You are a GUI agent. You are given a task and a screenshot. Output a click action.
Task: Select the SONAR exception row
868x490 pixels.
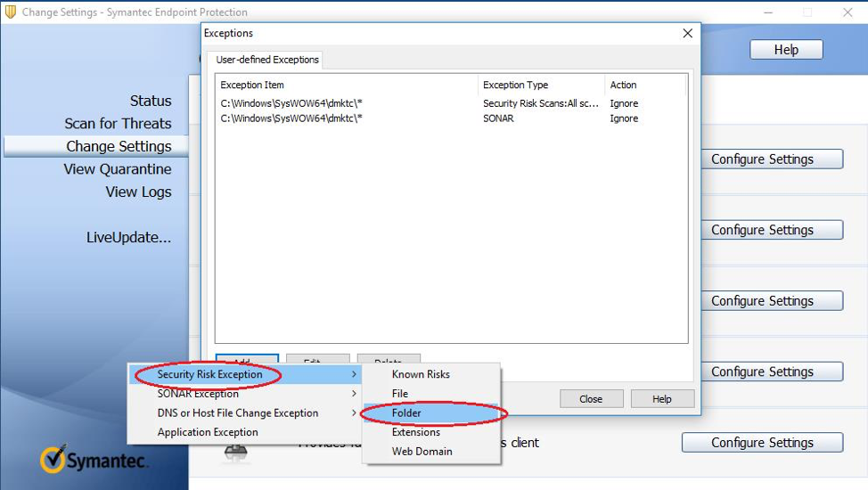(x=451, y=118)
